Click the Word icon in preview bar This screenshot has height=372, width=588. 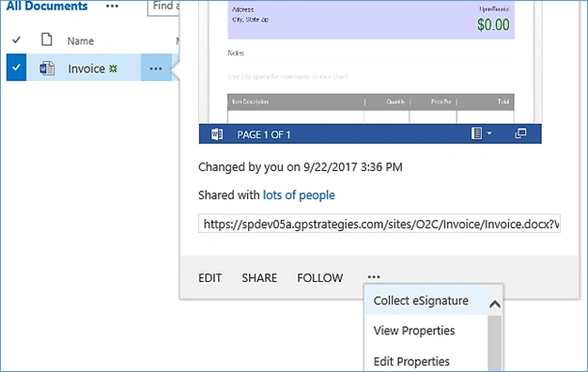coord(217,134)
